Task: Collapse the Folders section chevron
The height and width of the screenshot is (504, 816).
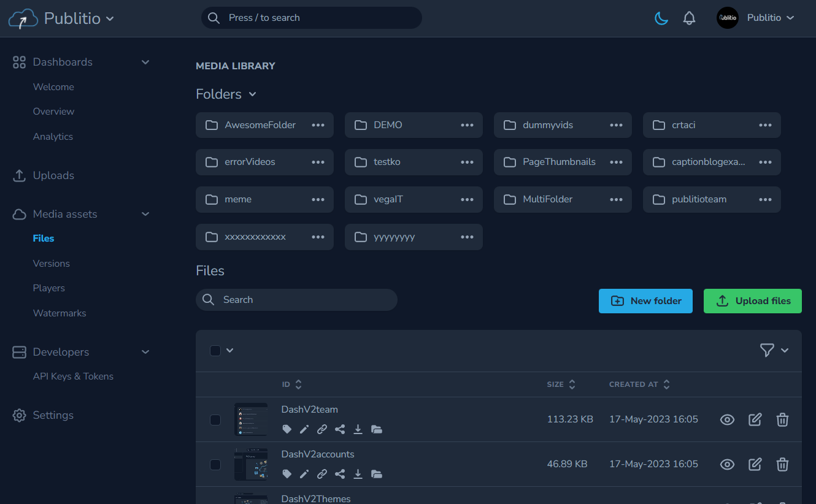Action: coord(252,94)
